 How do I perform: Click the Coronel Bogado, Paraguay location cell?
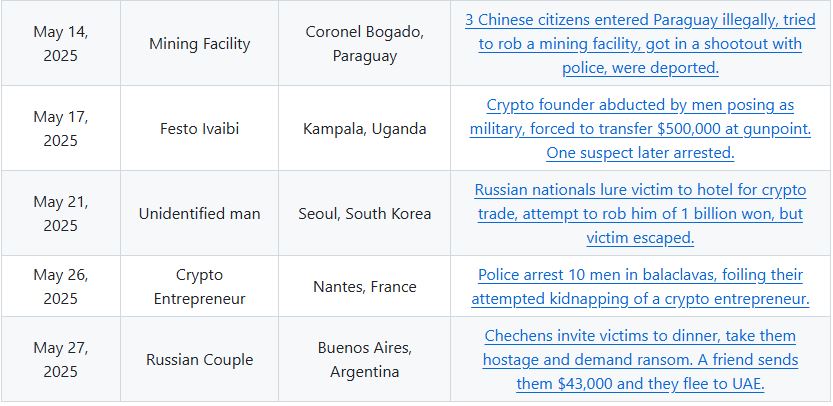click(x=365, y=44)
